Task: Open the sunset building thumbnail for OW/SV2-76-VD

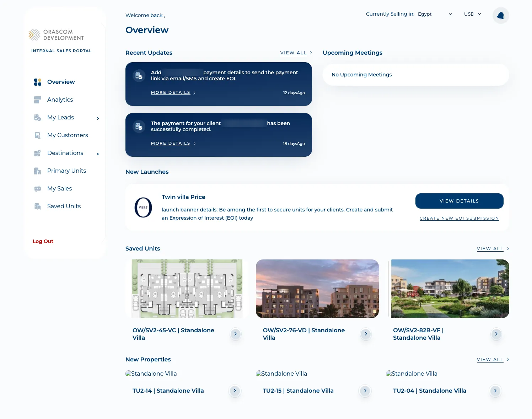Action: (x=317, y=289)
